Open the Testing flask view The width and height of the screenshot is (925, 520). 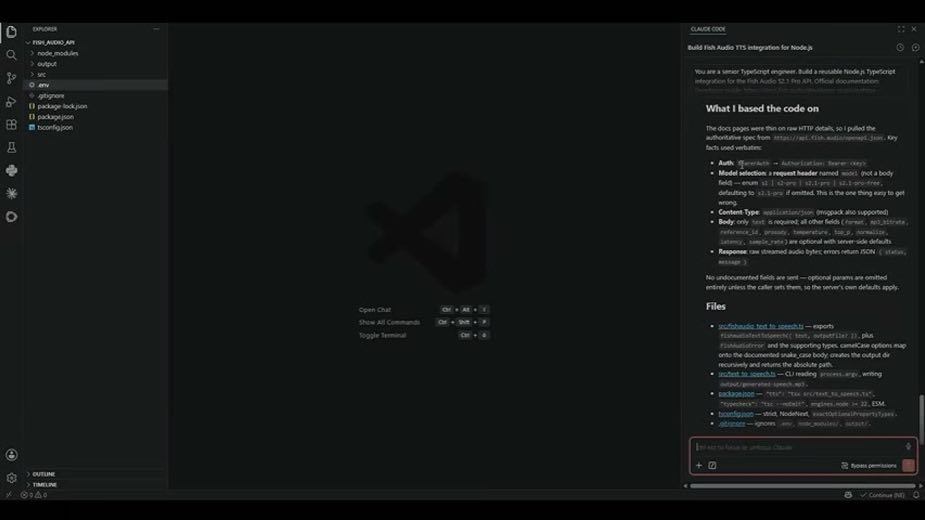[11, 148]
